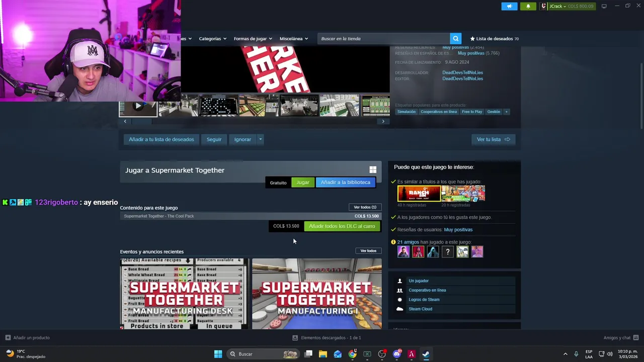
Task: Open Ranch Sim similar game thumbnail
Action: 419,194
